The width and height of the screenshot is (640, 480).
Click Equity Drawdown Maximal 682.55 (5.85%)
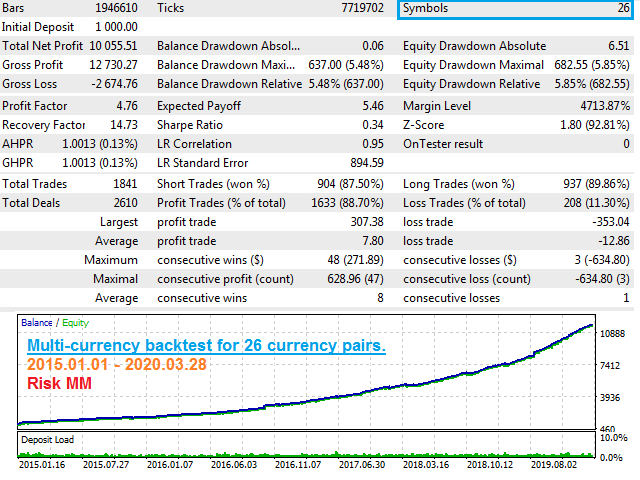click(592, 65)
